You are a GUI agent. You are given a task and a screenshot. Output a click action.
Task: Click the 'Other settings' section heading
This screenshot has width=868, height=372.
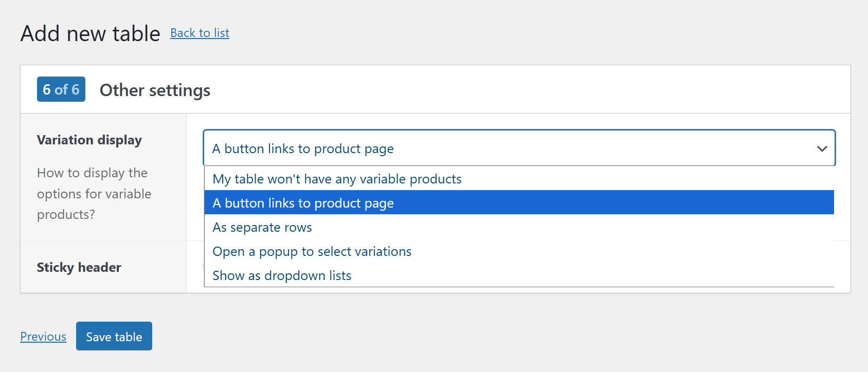(x=155, y=90)
